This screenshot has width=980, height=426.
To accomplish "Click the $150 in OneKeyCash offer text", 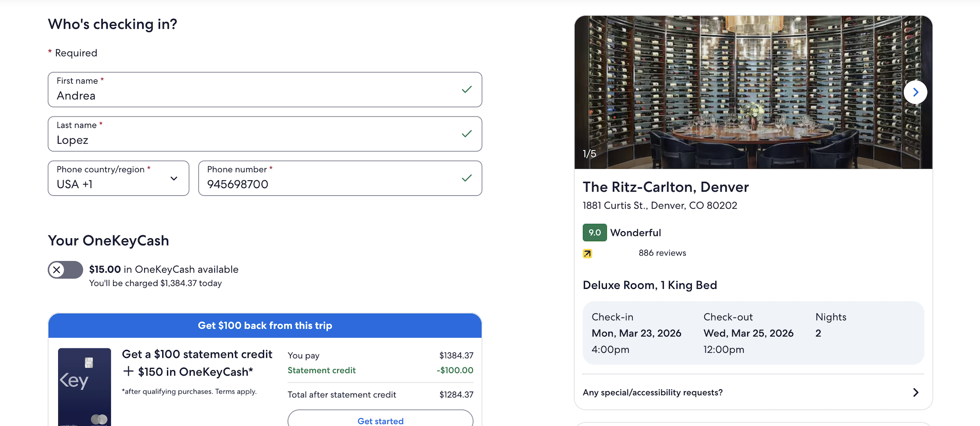I will pyautogui.click(x=188, y=372).
